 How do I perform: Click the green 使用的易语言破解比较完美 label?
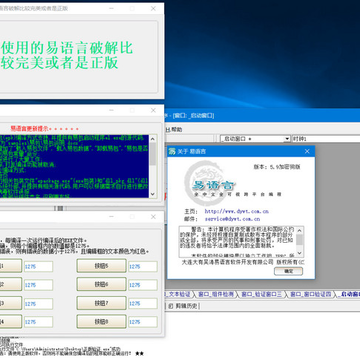[x=67, y=55]
